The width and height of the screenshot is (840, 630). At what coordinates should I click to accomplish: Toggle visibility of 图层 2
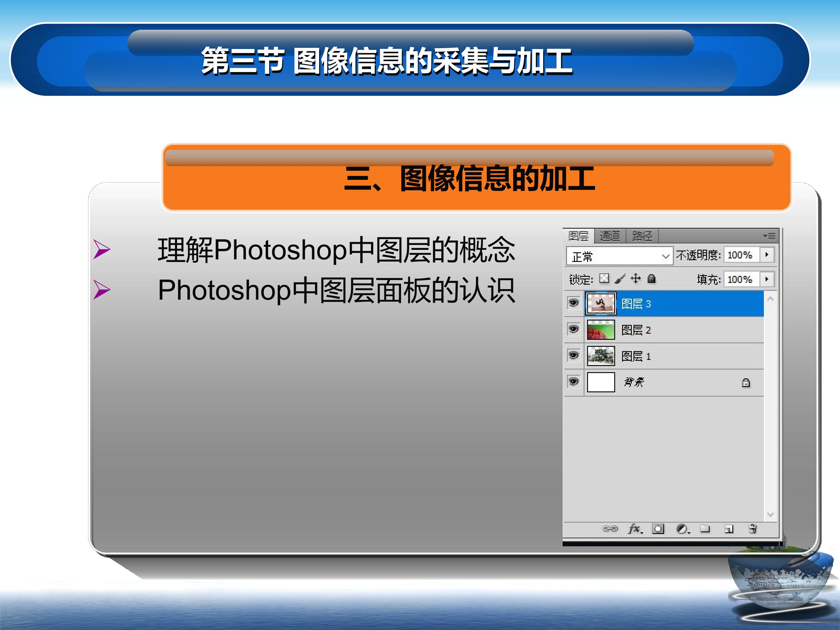pos(573,329)
